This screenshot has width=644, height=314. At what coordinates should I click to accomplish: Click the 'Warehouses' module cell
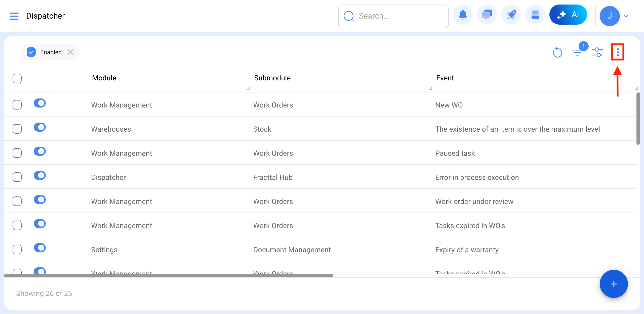click(x=111, y=129)
